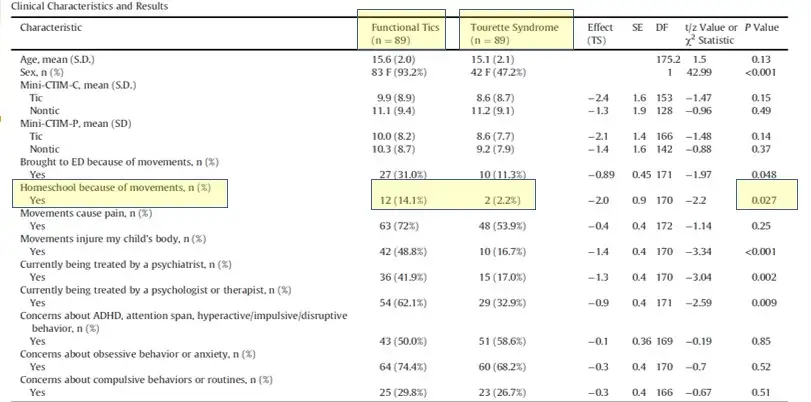The image size is (811, 402).
Task: Click the Clinical Characteristics and Results title
Action: 70,6
